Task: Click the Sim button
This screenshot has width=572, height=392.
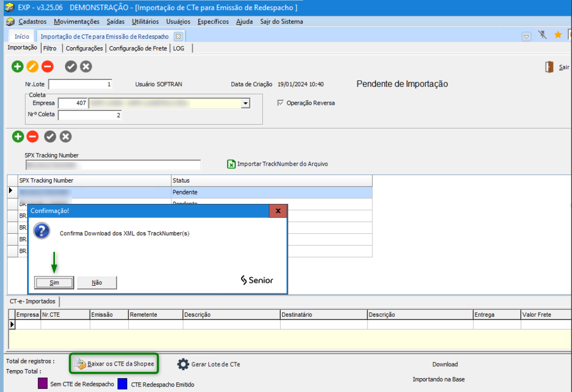Action: click(x=54, y=283)
